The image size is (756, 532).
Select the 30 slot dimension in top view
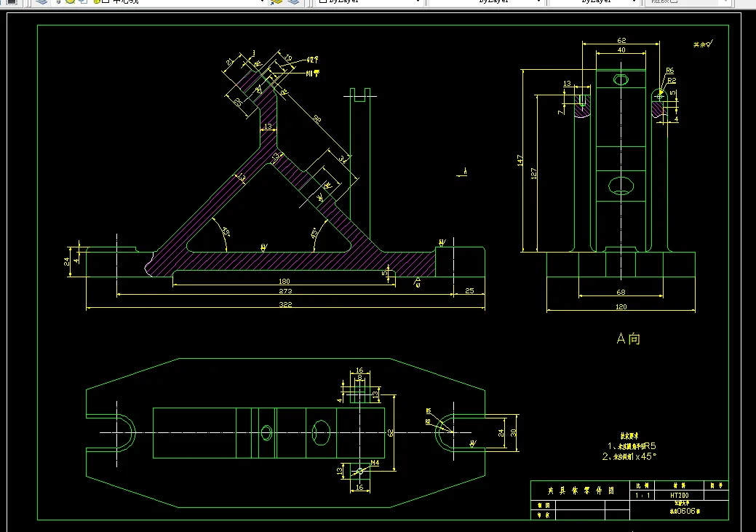coord(514,433)
